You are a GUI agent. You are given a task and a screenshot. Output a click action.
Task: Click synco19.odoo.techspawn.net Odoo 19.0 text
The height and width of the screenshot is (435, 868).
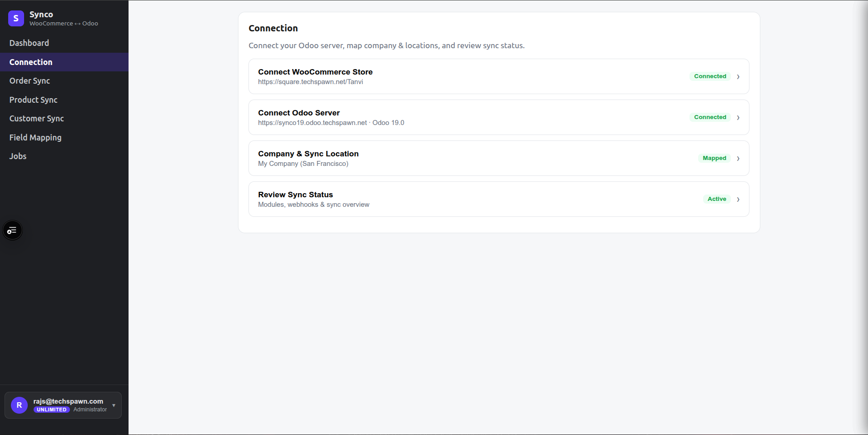click(331, 123)
